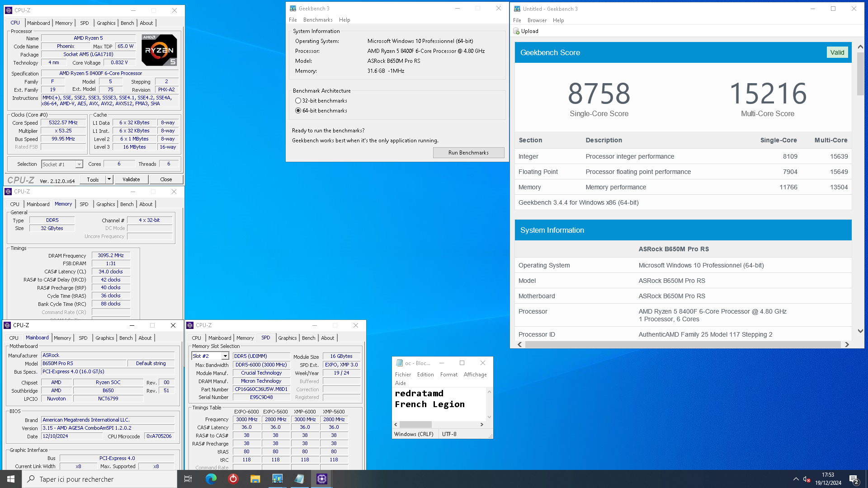The width and height of the screenshot is (868, 488).
Task: Click the taskbar clock showing 17:53
Action: (828, 479)
